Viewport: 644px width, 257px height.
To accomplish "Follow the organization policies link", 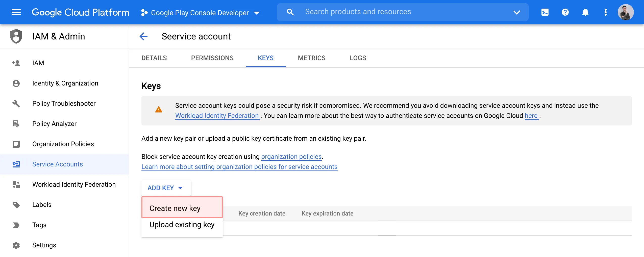I will 291,157.
